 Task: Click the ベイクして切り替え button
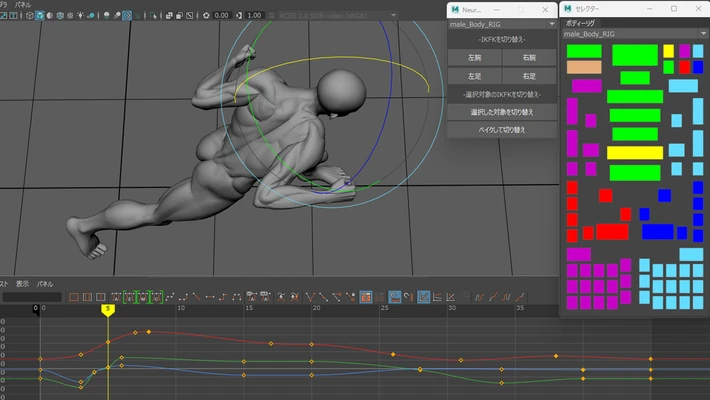[502, 130]
